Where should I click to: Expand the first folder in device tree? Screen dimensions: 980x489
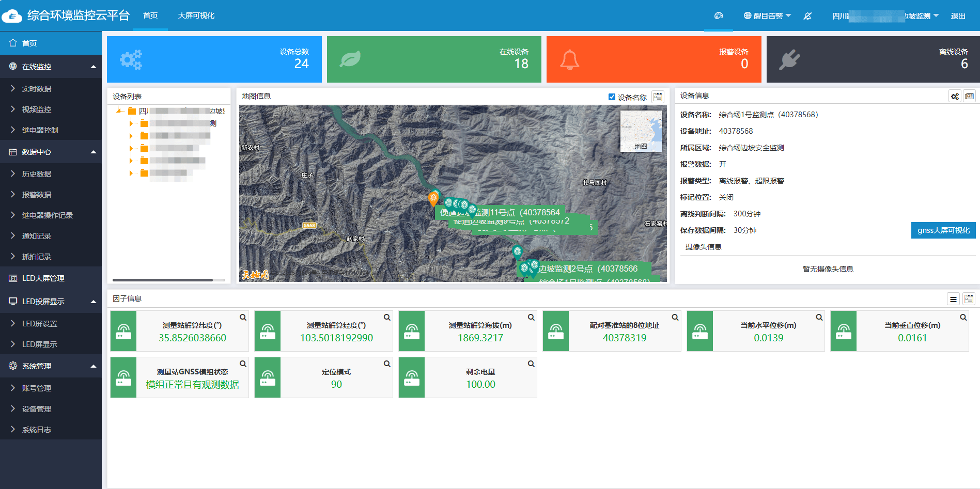point(131,123)
